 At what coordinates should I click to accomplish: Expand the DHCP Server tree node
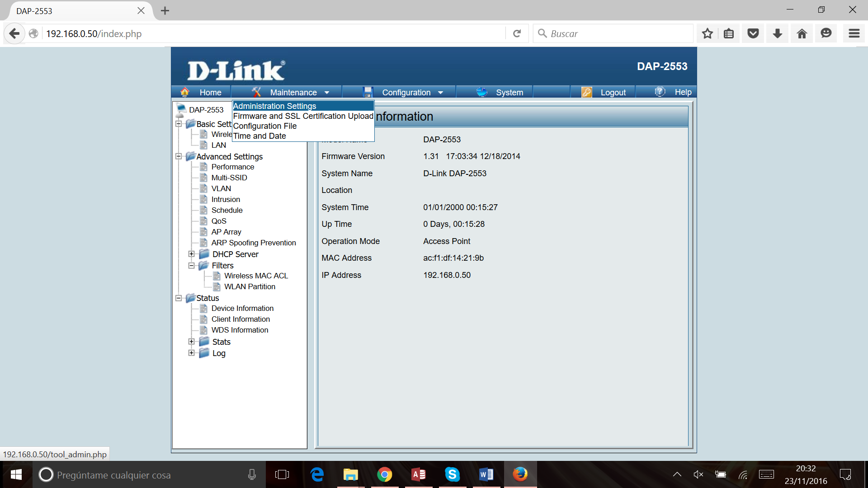pos(192,254)
